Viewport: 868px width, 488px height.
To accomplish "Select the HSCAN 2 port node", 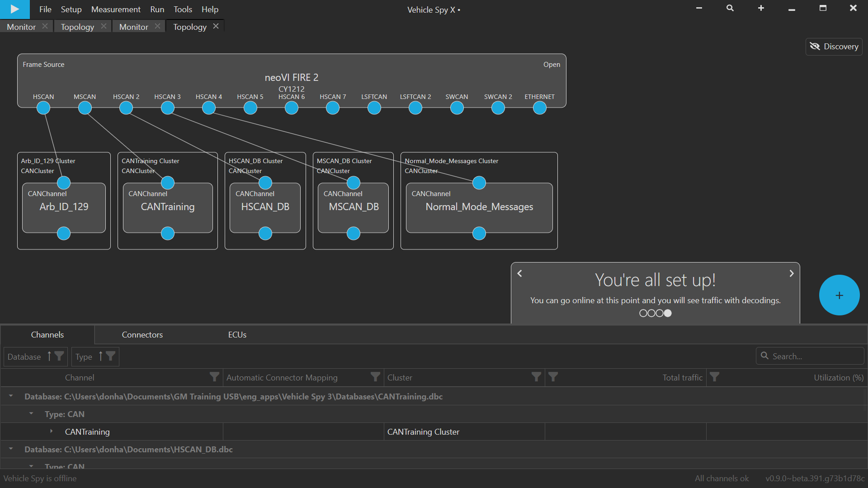I will coord(126,108).
